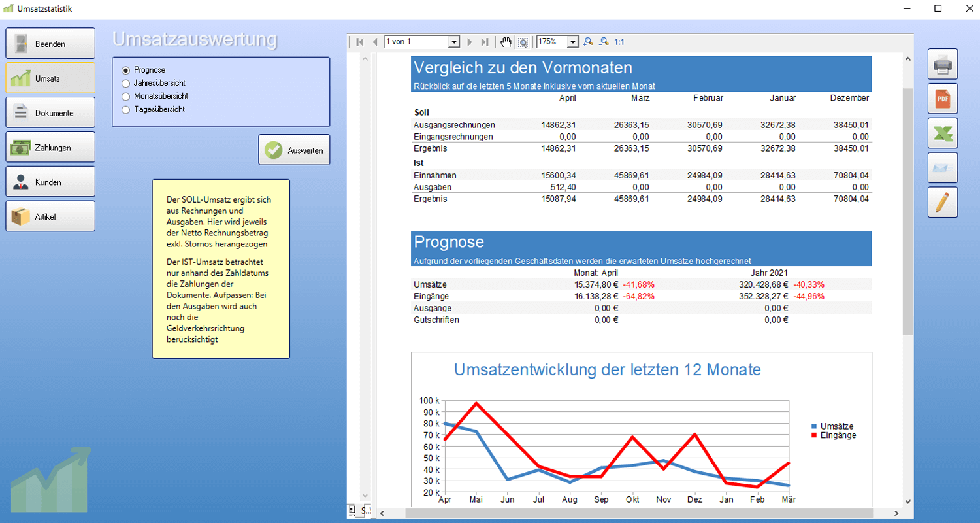Go to first page of report
Viewport: 980px width, 523px height.
pos(360,42)
